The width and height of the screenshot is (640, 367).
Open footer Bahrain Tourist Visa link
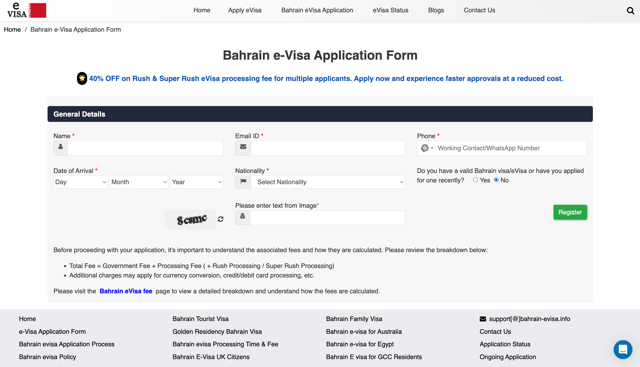[200, 319]
